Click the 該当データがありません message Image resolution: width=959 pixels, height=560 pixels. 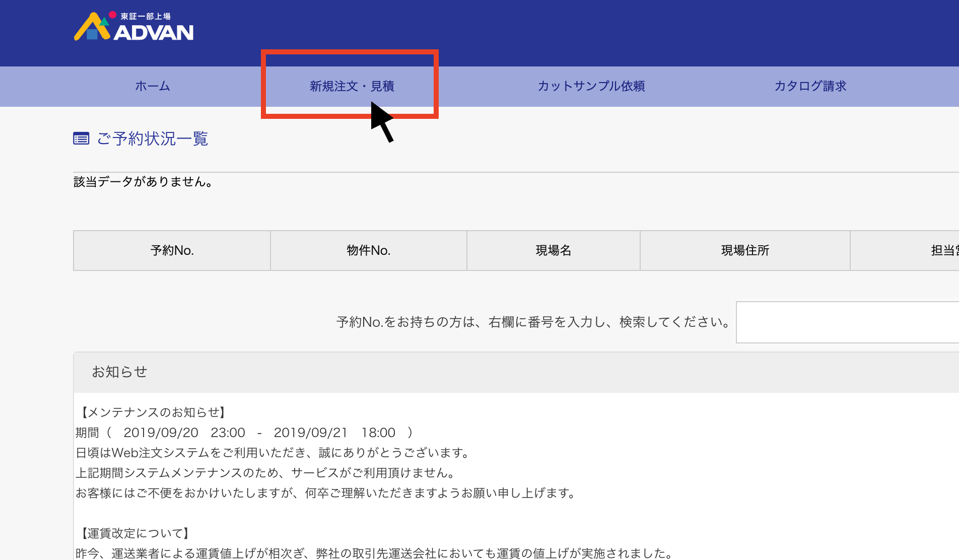coord(143,182)
